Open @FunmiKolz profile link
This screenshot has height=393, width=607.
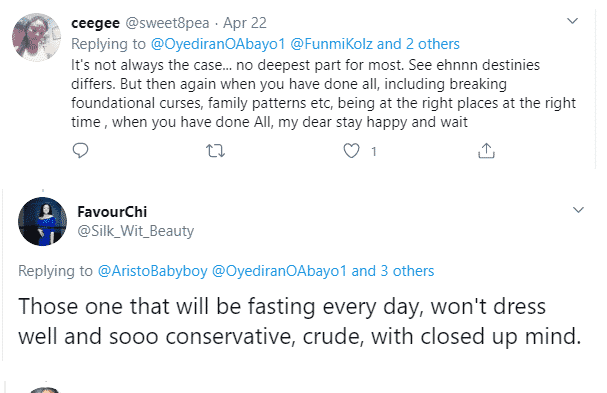(331, 44)
